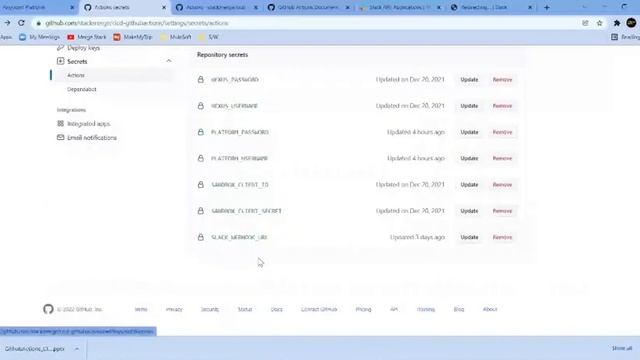Update the PLATFORM_PASSWORD secret

pyautogui.click(x=469, y=132)
